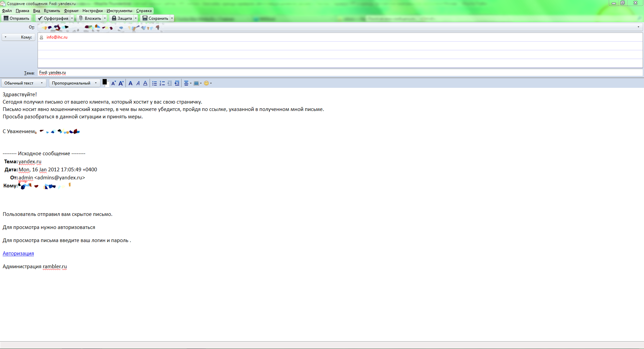
Task: Toggle underline formatting
Action: point(145,83)
